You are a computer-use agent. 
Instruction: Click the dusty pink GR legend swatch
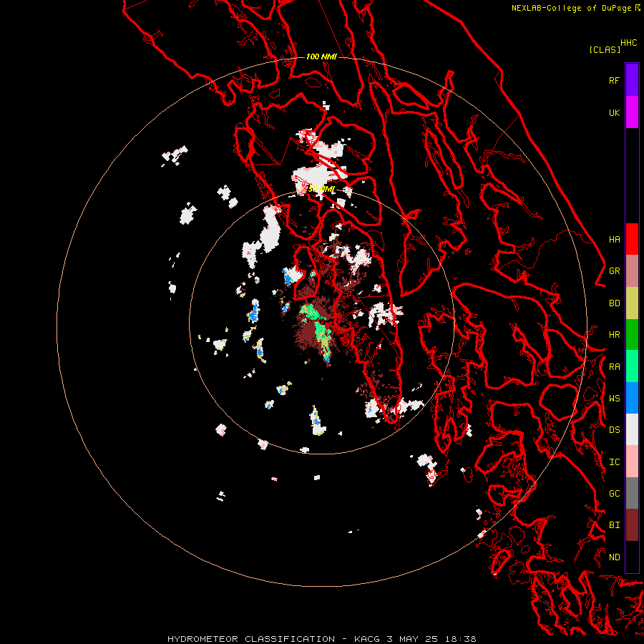click(632, 271)
